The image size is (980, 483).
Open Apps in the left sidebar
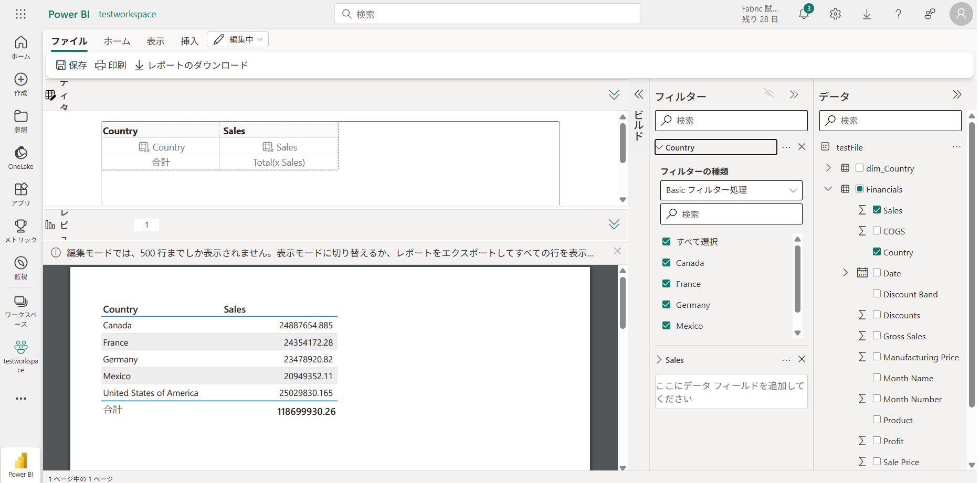21,194
